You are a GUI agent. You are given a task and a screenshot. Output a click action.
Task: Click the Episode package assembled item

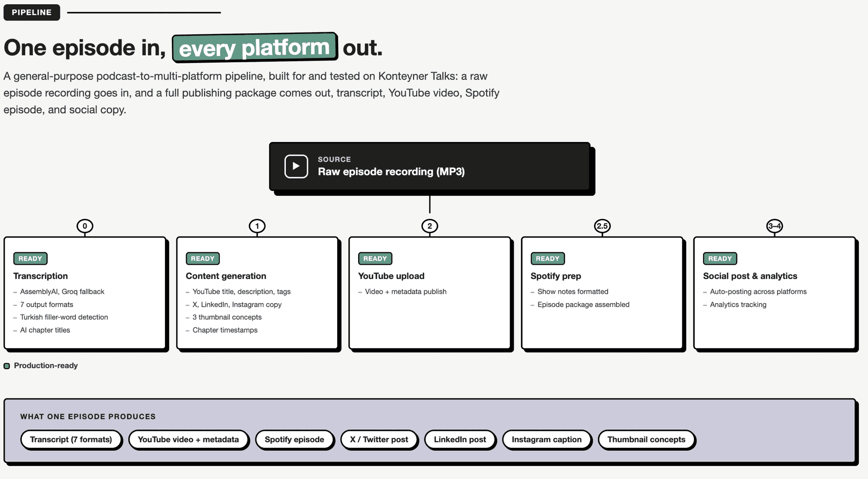click(583, 304)
